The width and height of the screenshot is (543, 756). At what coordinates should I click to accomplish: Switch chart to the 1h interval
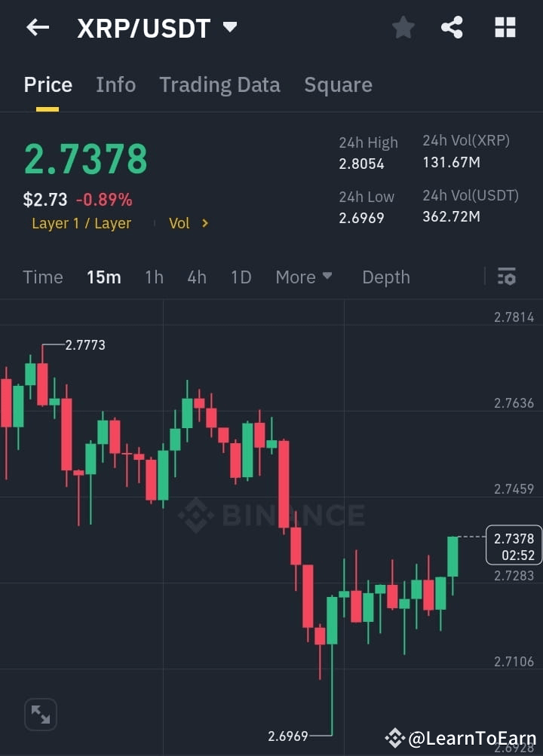pyautogui.click(x=154, y=277)
